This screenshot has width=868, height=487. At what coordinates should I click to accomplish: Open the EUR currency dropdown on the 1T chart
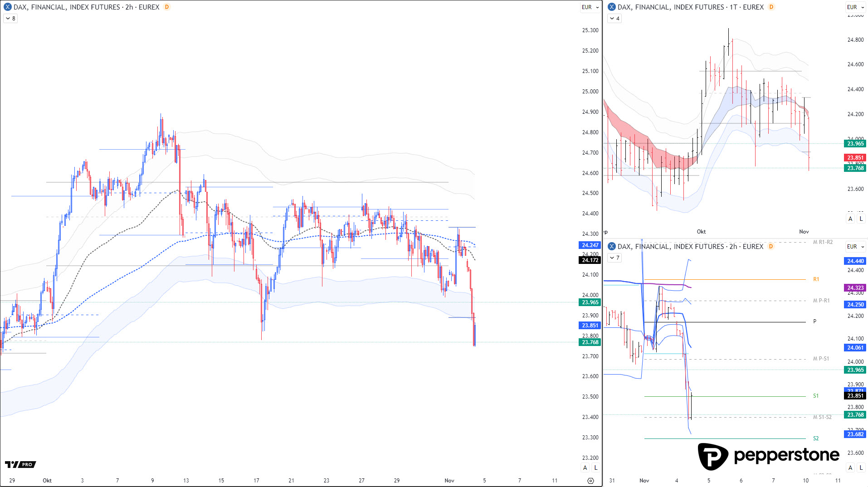coord(855,7)
